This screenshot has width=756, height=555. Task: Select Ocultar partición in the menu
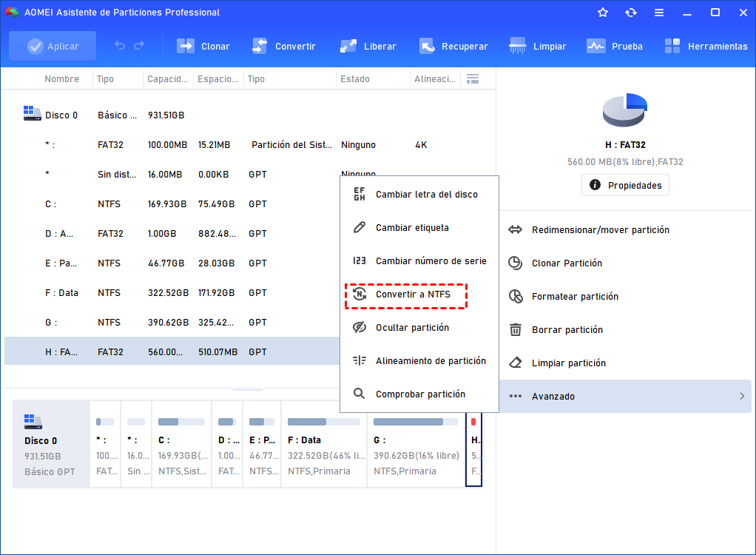click(412, 328)
